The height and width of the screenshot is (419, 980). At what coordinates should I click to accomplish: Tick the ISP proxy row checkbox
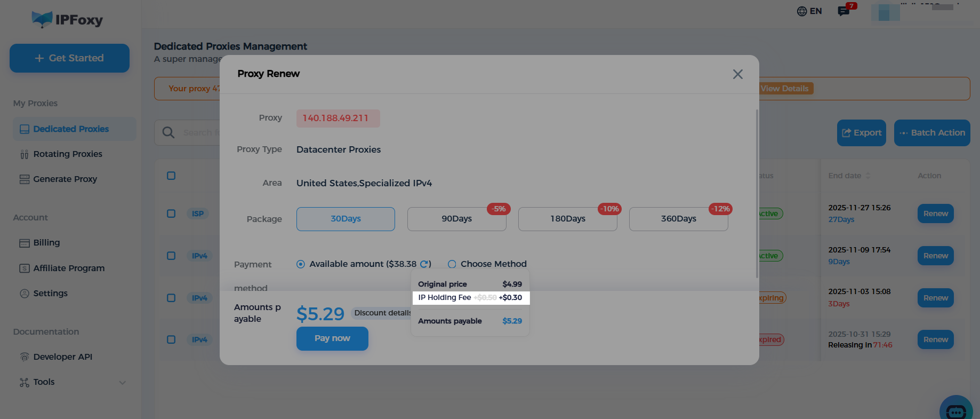pyautogui.click(x=171, y=214)
